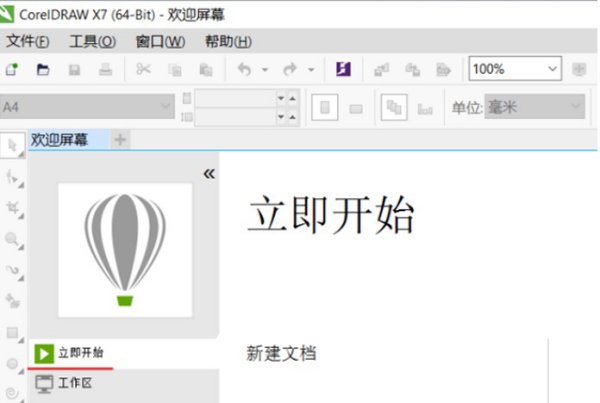600x403 pixels.
Task: Open the redo history dropdown arrow
Action: pos(311,70)
